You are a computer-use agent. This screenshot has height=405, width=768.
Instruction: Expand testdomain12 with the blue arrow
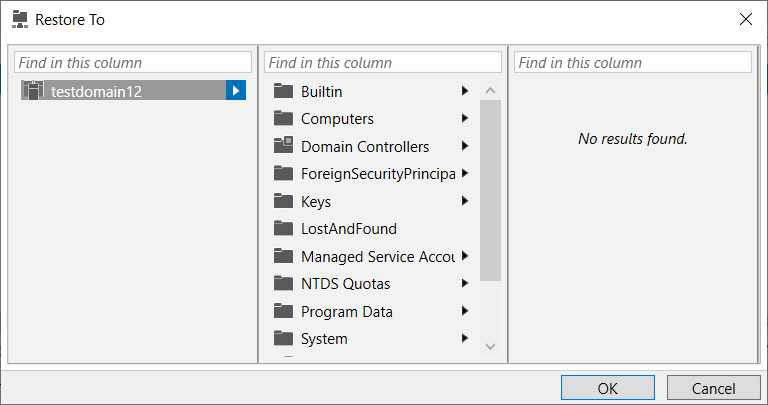236,90
